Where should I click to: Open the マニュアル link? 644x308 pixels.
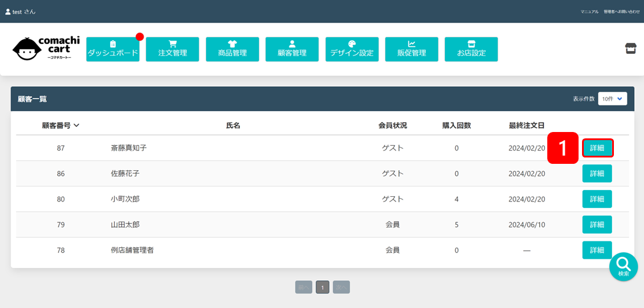pyautogui.click(x=590, y=12)
